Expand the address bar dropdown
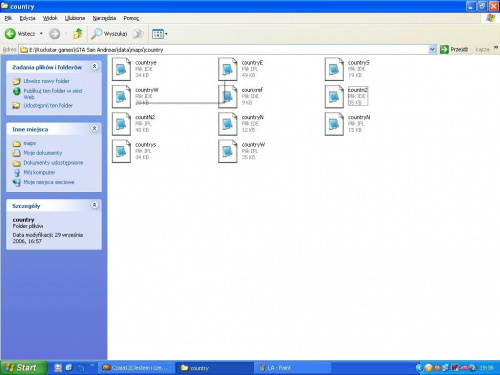 [432, 50]
